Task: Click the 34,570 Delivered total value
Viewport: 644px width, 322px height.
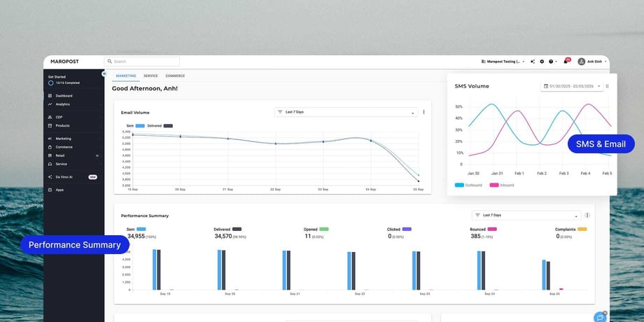Action: (x=223, y=236)
